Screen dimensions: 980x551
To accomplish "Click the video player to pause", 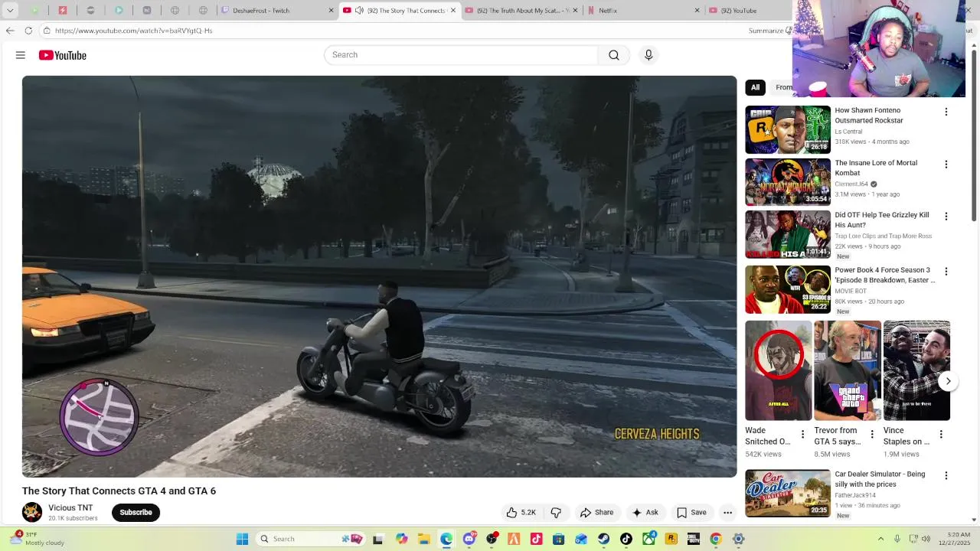I will click(379, 276).
